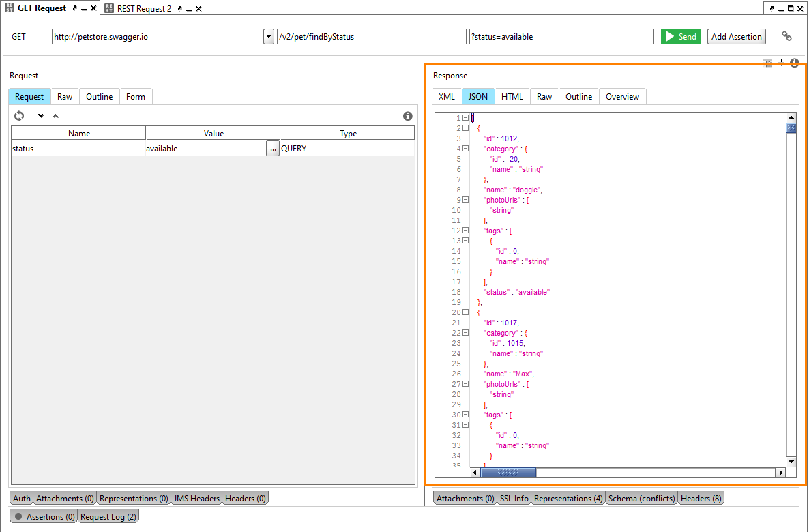Image resolution: width=809 pixels, height=532 pixels.
Task: Open the Schema (conflicts) tab
Action: click(641, 498)
